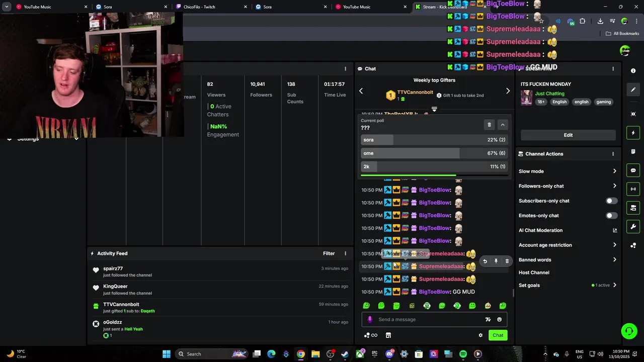Viewport: 644px width, 362px height.
Task: Expand Account age restriction options
Action: pos(614,245)
